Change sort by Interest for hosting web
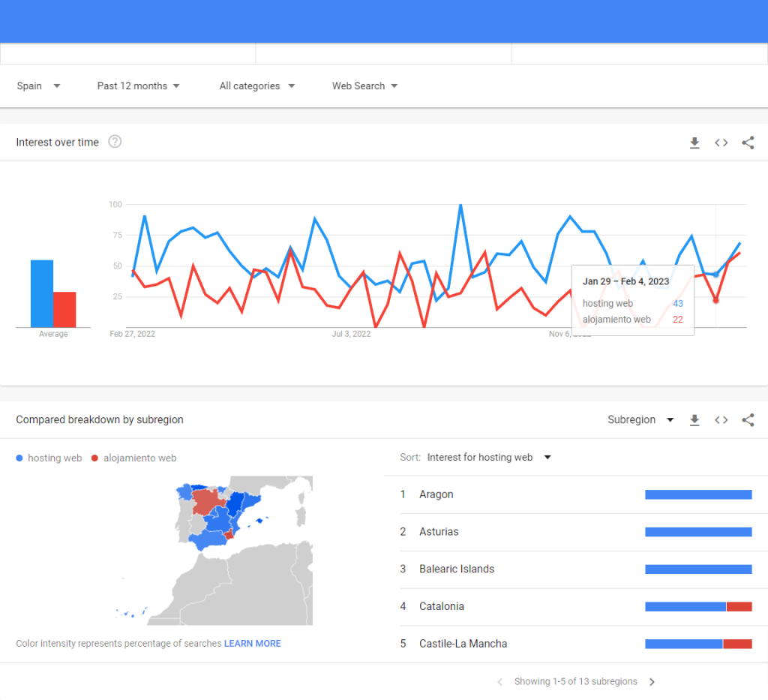Viewport: 768px width, 700px height. (x=488, y=458)
